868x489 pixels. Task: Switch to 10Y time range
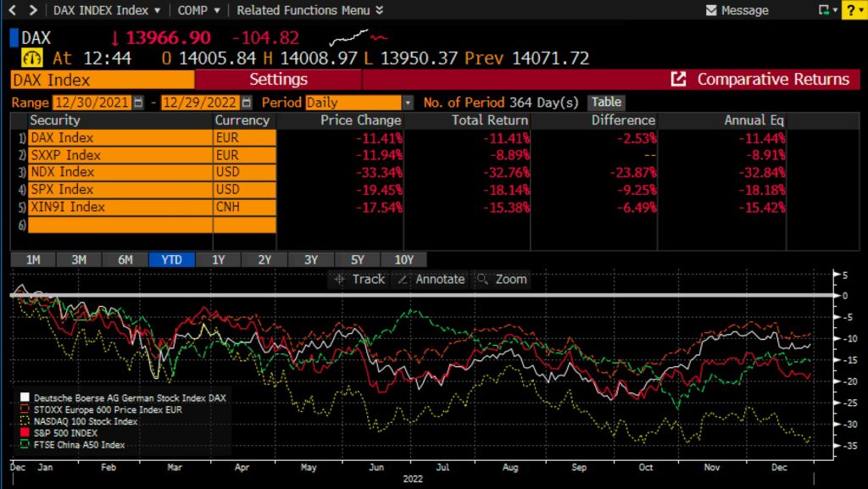click(404, 260)
